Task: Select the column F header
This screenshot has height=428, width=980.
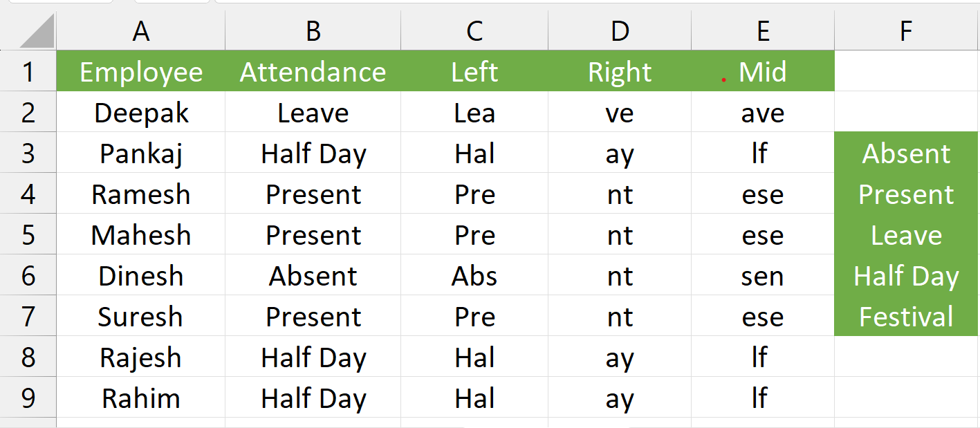Action: 906,31
